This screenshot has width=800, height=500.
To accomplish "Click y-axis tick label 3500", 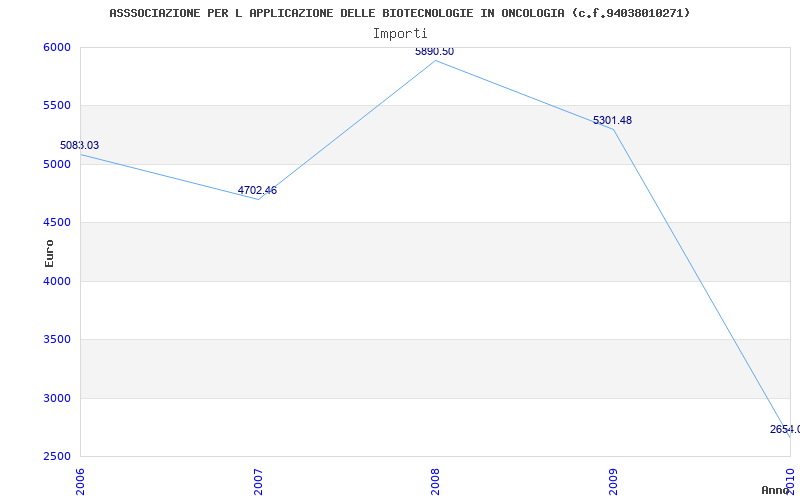I will click(x=55, y=339).
